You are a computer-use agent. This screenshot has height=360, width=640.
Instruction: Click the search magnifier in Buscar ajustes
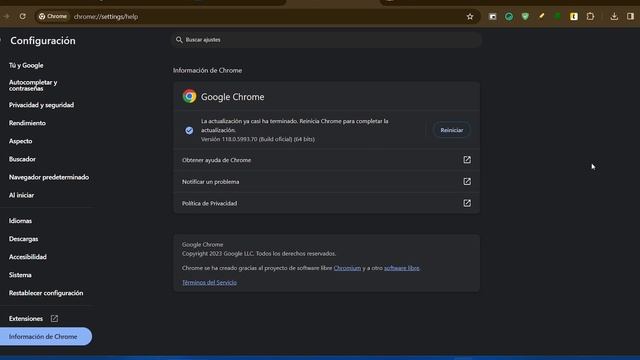179,40
